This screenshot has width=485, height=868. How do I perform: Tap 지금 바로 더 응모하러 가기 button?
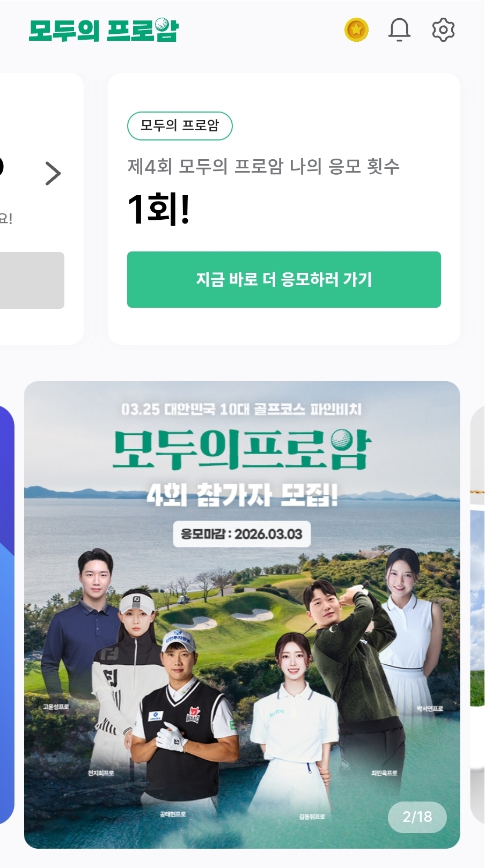(284, 279)
